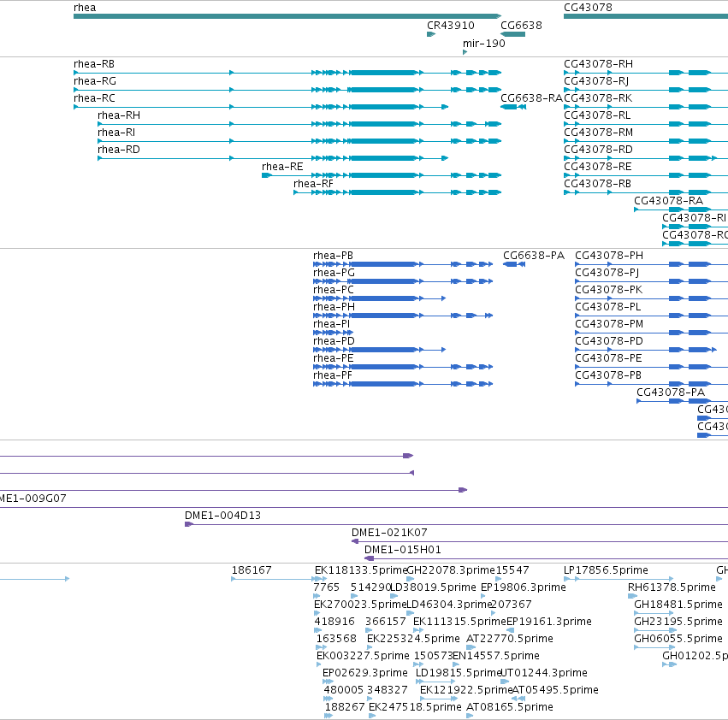The image size is (728, 720).
Task: Select protein label rhea-PG
Action: [x=334, y=273]
